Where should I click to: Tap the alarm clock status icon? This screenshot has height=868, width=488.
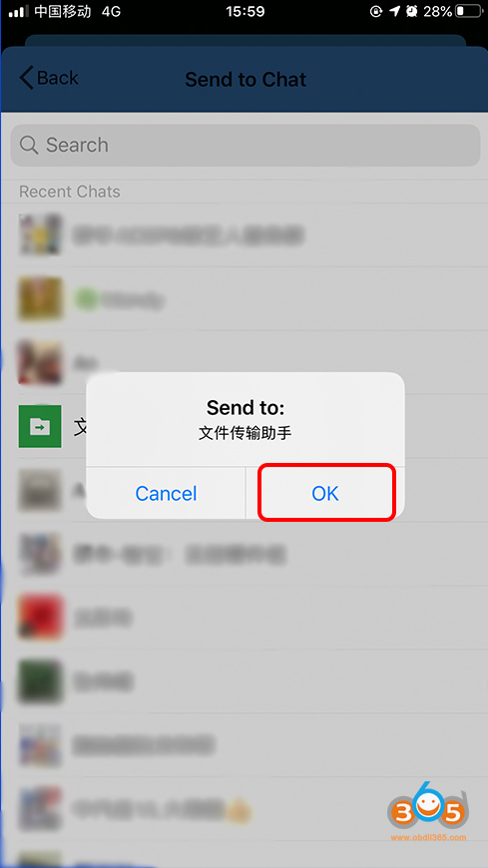point(411,11)
